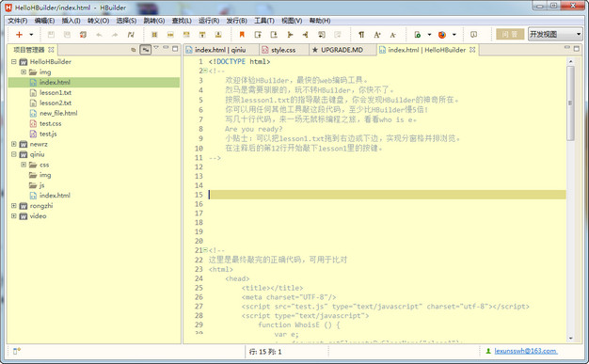Screen dimensions: 589x364
Task: Switch to the index.html | qiniu tab
Action: point(220,50)
